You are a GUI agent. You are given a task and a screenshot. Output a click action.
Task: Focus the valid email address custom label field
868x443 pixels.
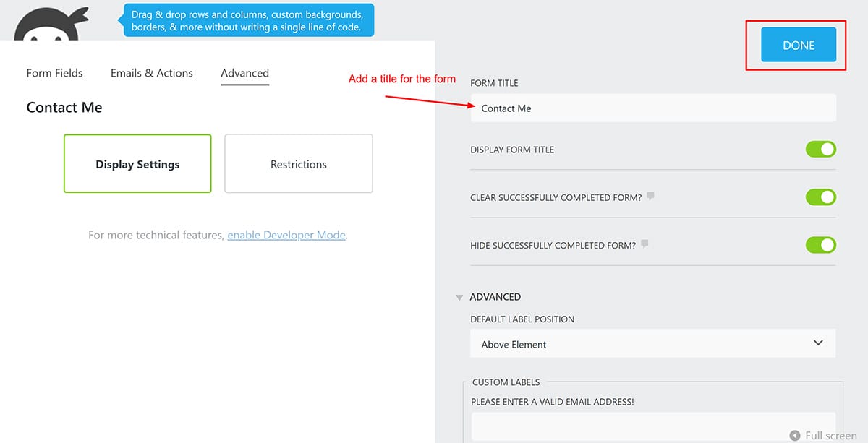tap(652, 426)
